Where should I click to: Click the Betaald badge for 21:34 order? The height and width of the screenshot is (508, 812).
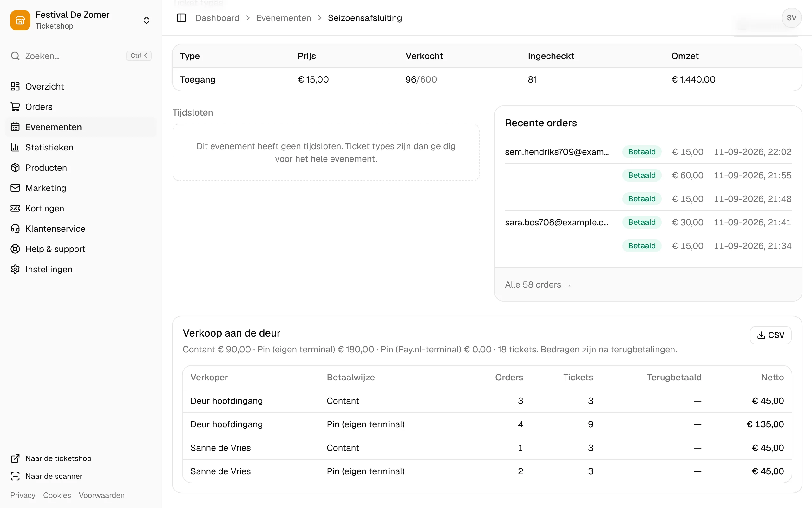tap(642, 246)
